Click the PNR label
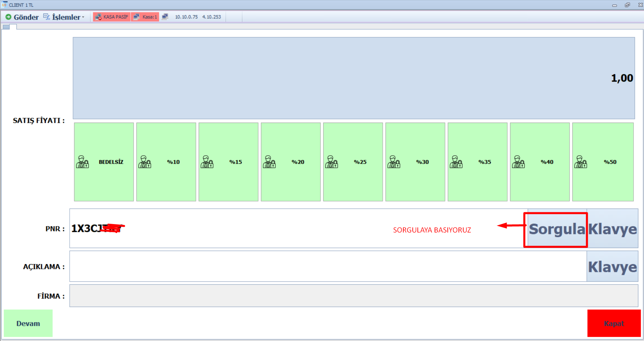Screen dimensions: 644x341 55,229
